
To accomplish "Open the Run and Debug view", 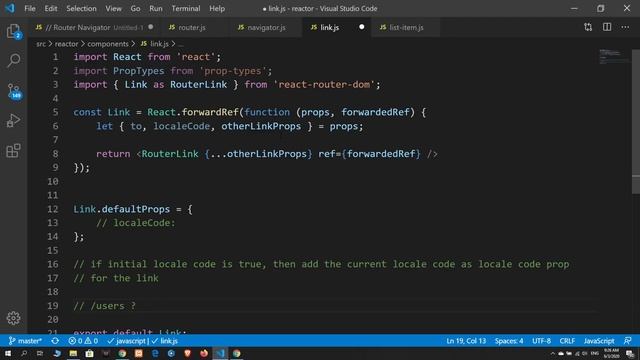I will [13, 121].
